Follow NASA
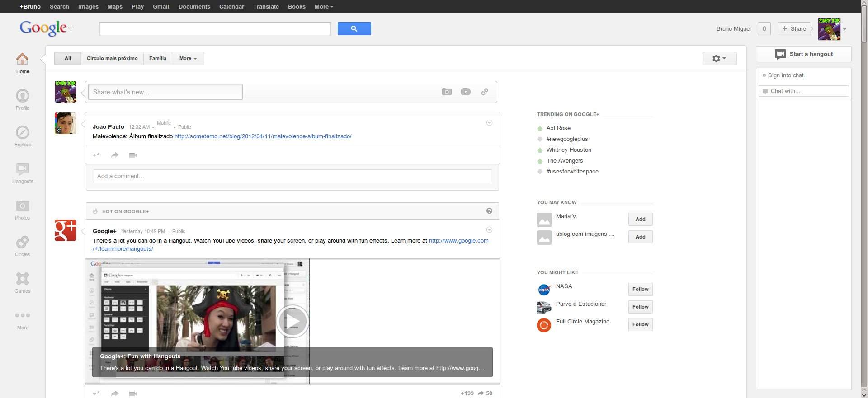 (x=640, y=289)
